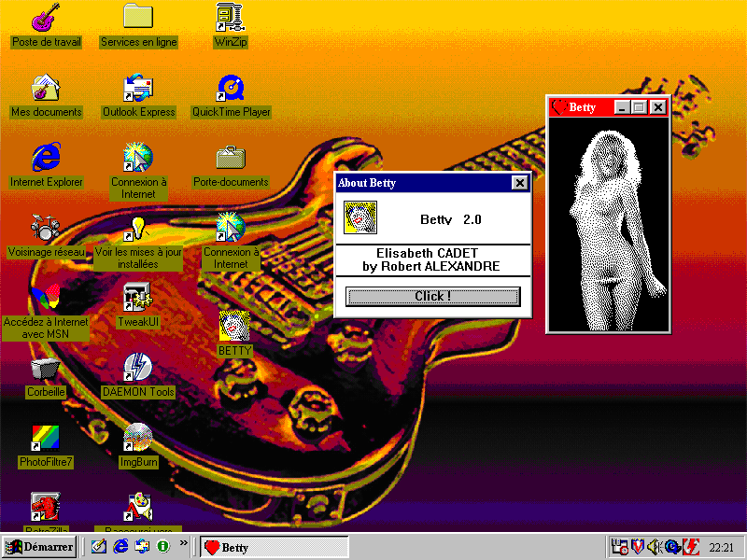Launch Internet Explorer from quick launch bar

click(120, 546)
